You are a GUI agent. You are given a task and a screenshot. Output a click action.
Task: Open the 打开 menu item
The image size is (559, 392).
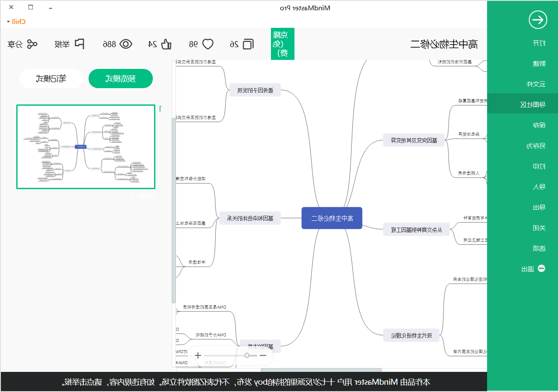[539, 43]
